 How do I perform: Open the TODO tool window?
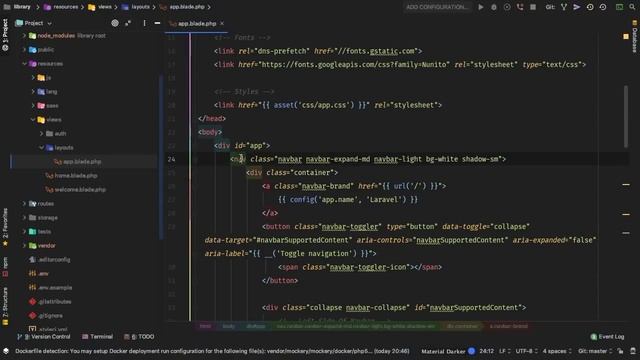[139, 337]
